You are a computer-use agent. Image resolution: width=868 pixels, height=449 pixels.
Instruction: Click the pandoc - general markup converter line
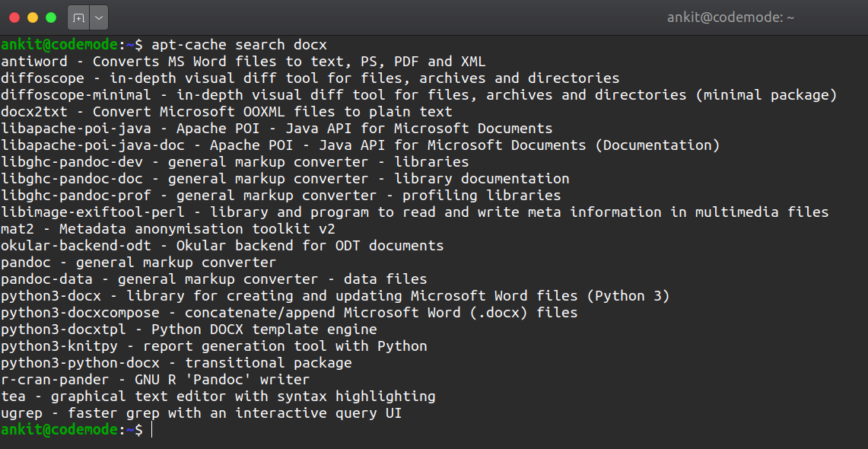click(138, 263)
